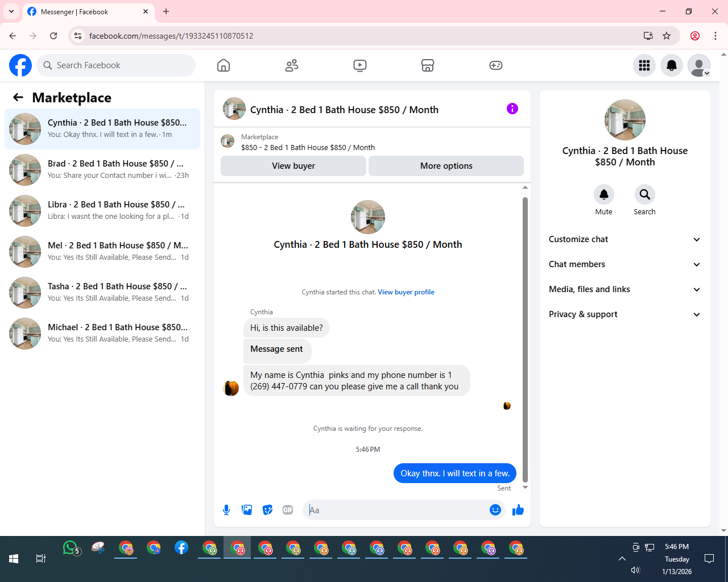Go to the Home feed icon
This screenshot has height=582, width=728.
[x=224, y=65]
